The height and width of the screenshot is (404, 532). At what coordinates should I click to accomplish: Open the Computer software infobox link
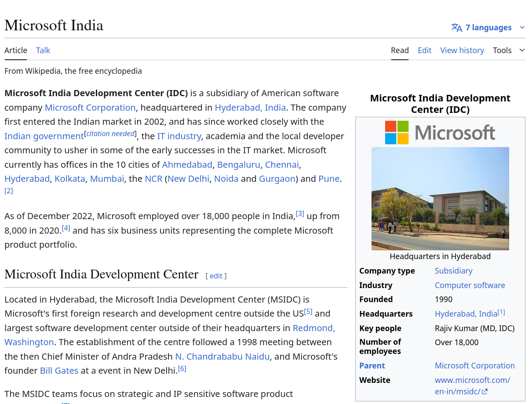(x=470, y=285)
